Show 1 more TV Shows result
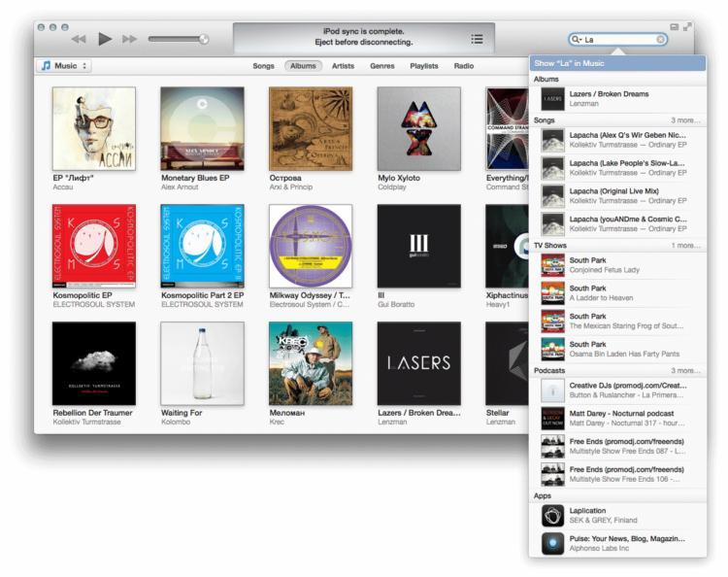Viewport: 728px width, 577px height. point(685,246)
